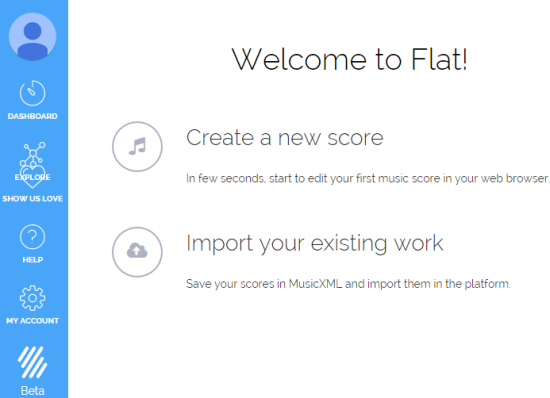Click the edit your first score description

pyautogui.click(x=368, y=178)
